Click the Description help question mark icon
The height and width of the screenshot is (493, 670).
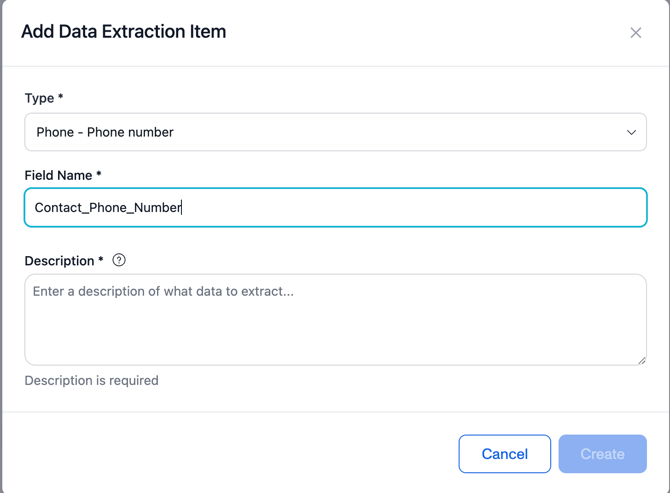coord(119,260)
